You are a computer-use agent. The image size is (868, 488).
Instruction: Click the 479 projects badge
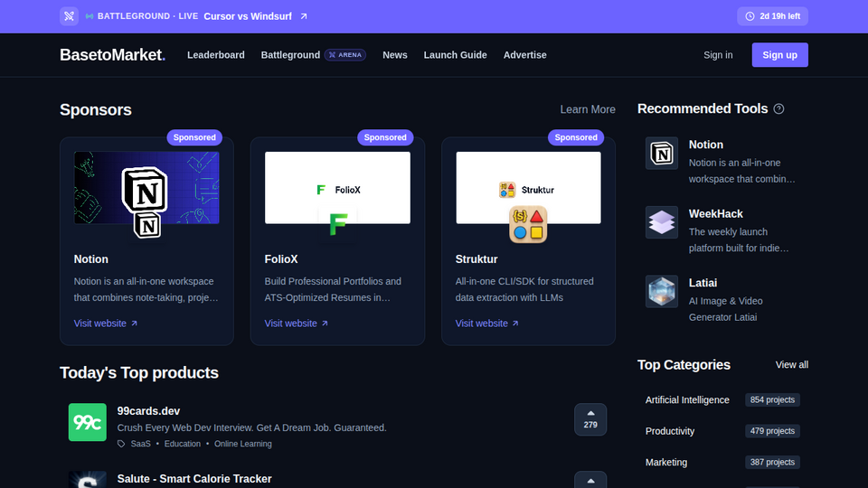click(772, 431)
